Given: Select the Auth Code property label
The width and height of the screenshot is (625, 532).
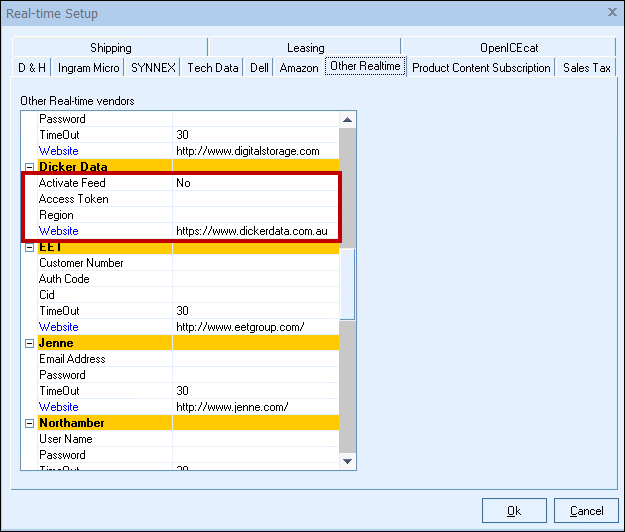Looking at the screenshot, I should [64, 279].
